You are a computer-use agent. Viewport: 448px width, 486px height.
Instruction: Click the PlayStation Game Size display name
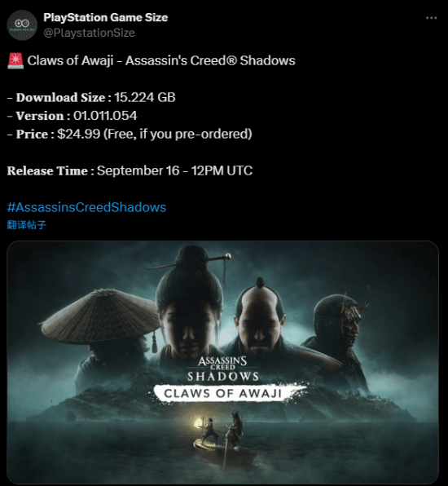(x=106, y=17)
